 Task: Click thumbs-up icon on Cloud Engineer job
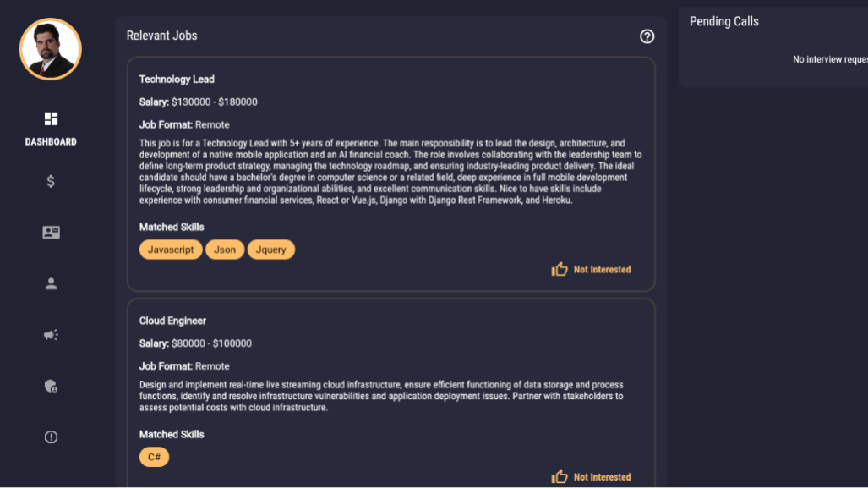pos(560,477)
